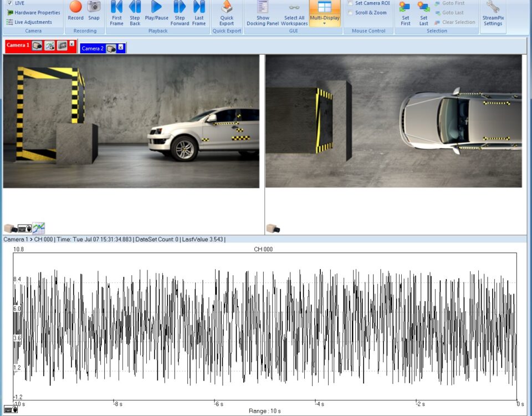The image size is (532, 416).
Task: Click the Set First selection icon
Action: [x=406, y=8]
